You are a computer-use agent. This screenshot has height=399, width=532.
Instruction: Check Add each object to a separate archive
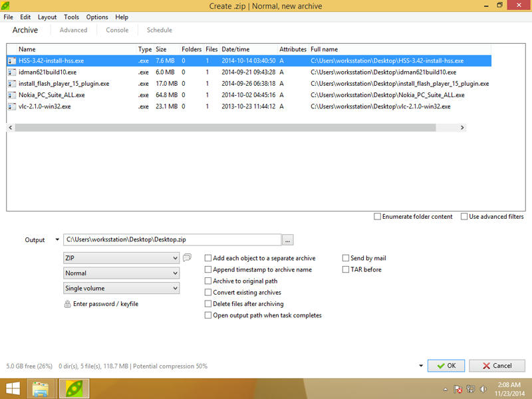[x=208, y=258]
